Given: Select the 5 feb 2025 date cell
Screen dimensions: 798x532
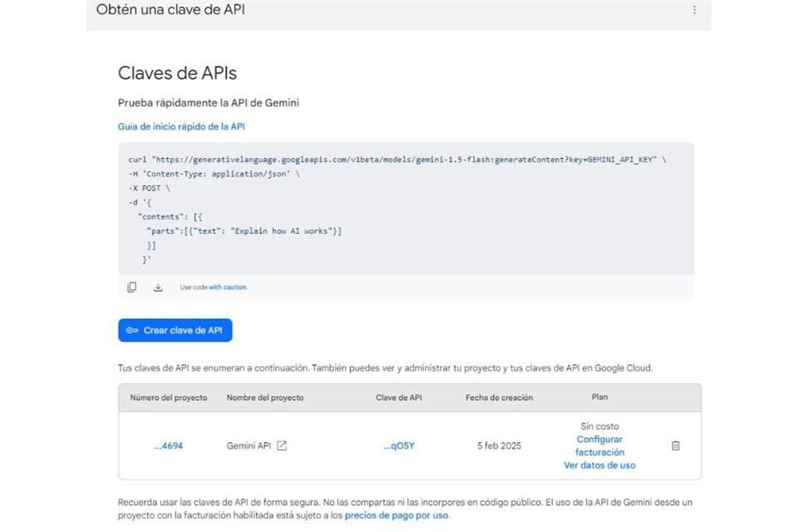Looking at the screenshot, I should pyautogui.click(x=500, y=446).
